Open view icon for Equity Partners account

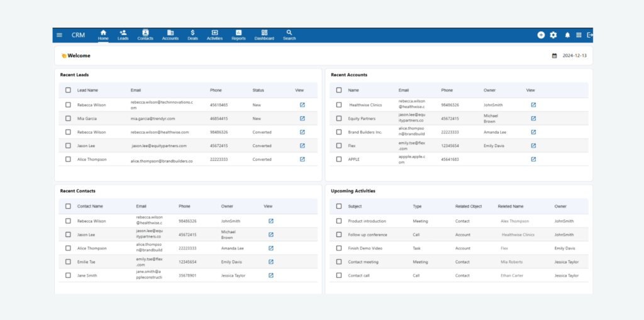(533, 118)
